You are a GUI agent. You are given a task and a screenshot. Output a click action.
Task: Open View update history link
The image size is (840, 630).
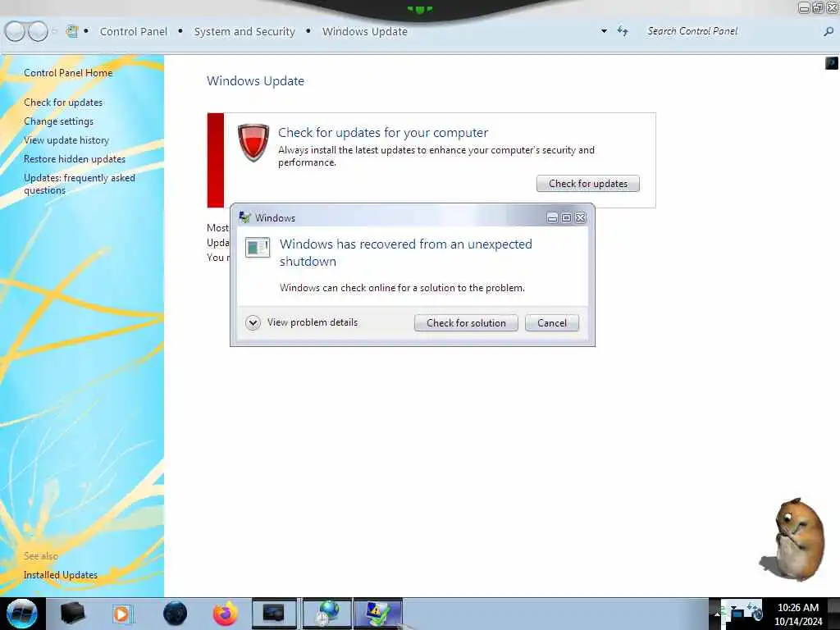tap(66, 140)
